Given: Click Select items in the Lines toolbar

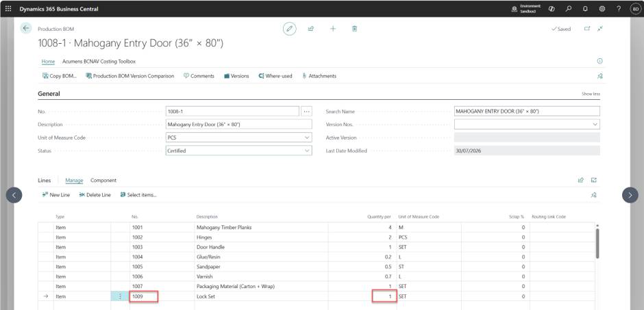Looking at the screenshot, I should (x=138, y=195).
